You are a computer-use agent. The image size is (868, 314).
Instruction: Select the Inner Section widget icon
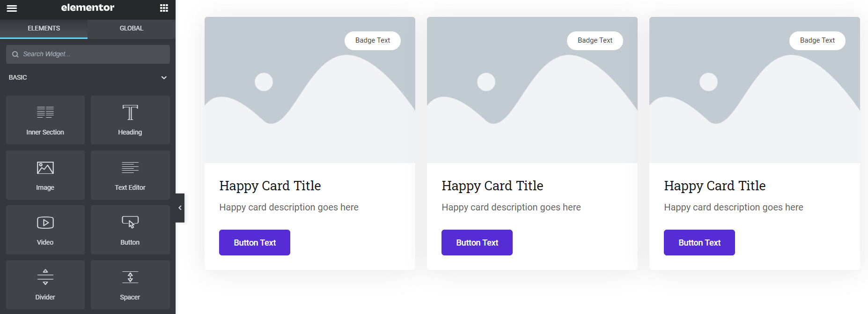click(x=45, y=120)
